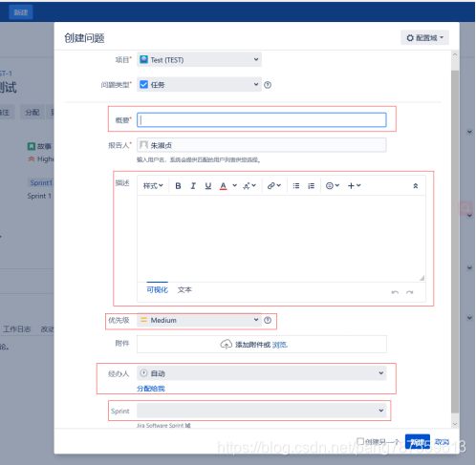Open the 样式 style dropdown

coord(153,186)
